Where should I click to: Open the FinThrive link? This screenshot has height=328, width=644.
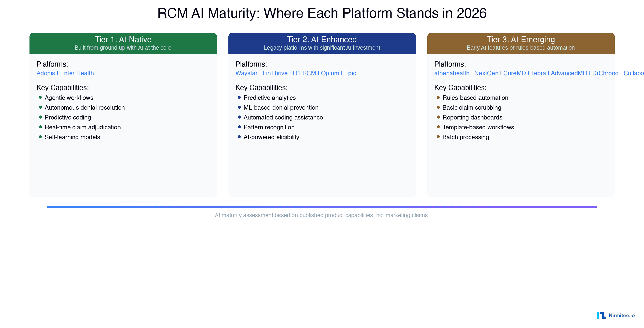[275, 73]
